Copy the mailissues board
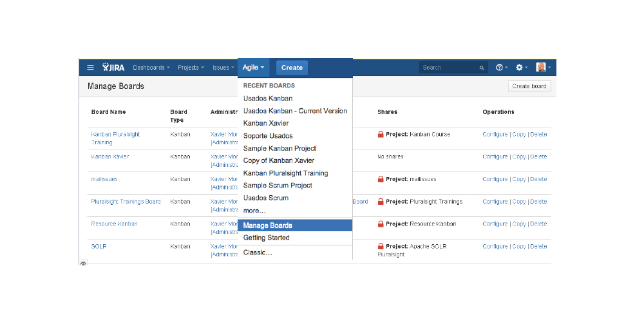Viewport: 644px width, 324px height. click(x=519, y=179)
